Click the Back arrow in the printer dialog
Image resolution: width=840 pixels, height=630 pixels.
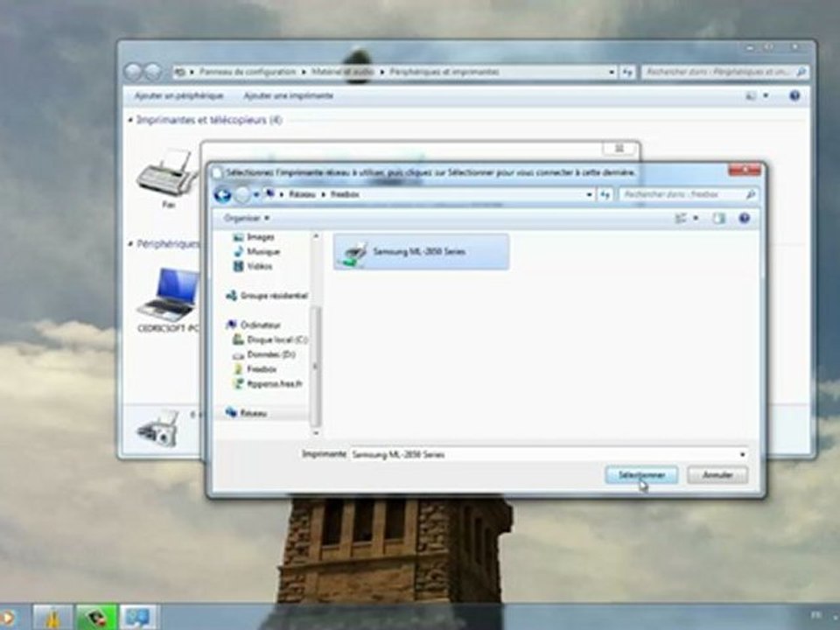(222, 195)
